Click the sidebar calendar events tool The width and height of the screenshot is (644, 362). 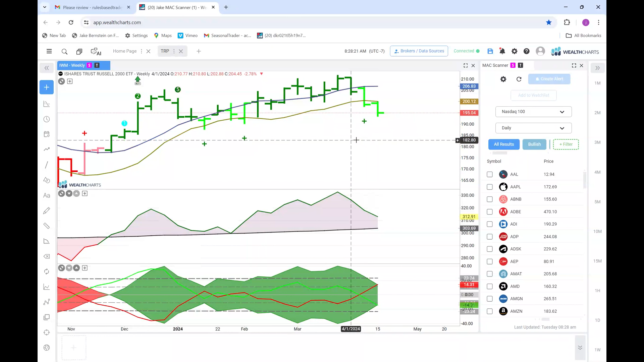(x=47, y=134)
